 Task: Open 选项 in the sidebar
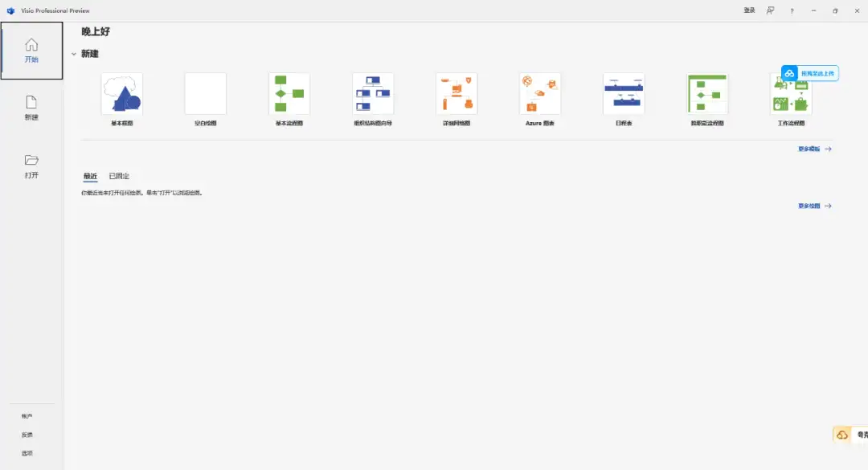click(x=27, y=453)
